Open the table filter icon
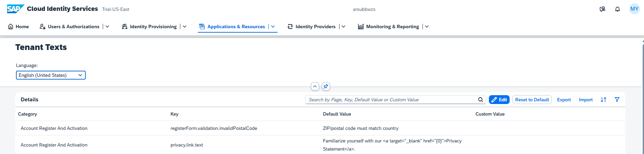Image resolution: width=644 pixels, height=154 pixels. (x=617, y=100)
